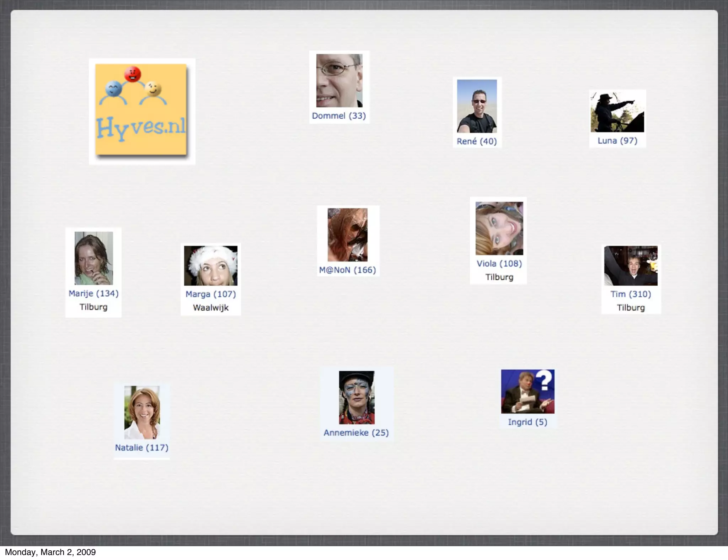The image size is (728, 560).
Task: Select Annemieke's face-paint photo thumbnail
Action: click(x=357, y=398)
